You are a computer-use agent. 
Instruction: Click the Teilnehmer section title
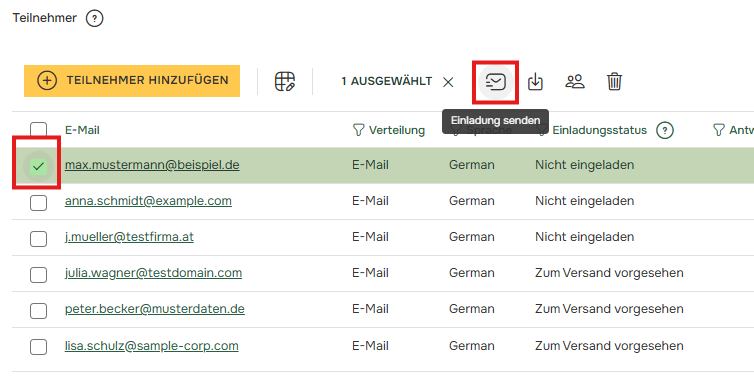[x=45, y=18]
